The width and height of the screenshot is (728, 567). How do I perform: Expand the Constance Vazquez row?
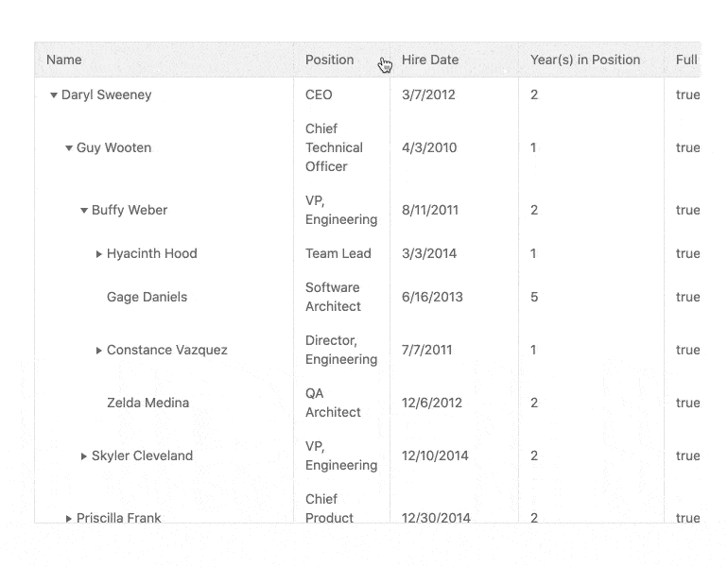click(99, 351)
